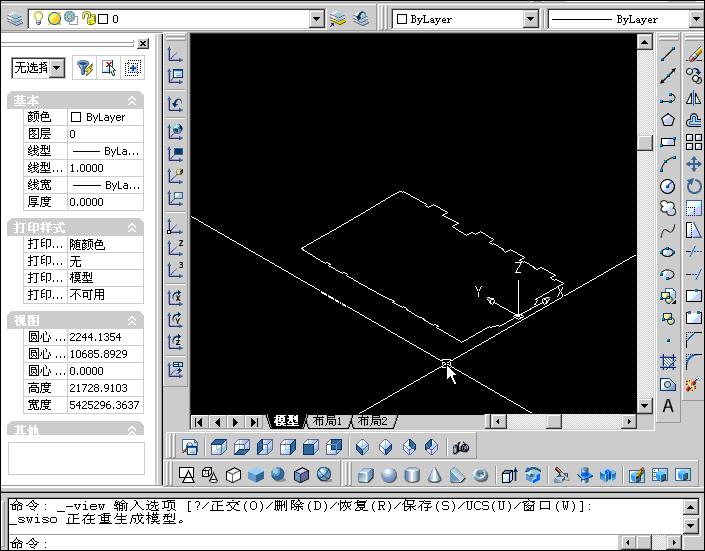Open the Named Views icon
This screenshot has width=705, height=551.
click(190, 447)
